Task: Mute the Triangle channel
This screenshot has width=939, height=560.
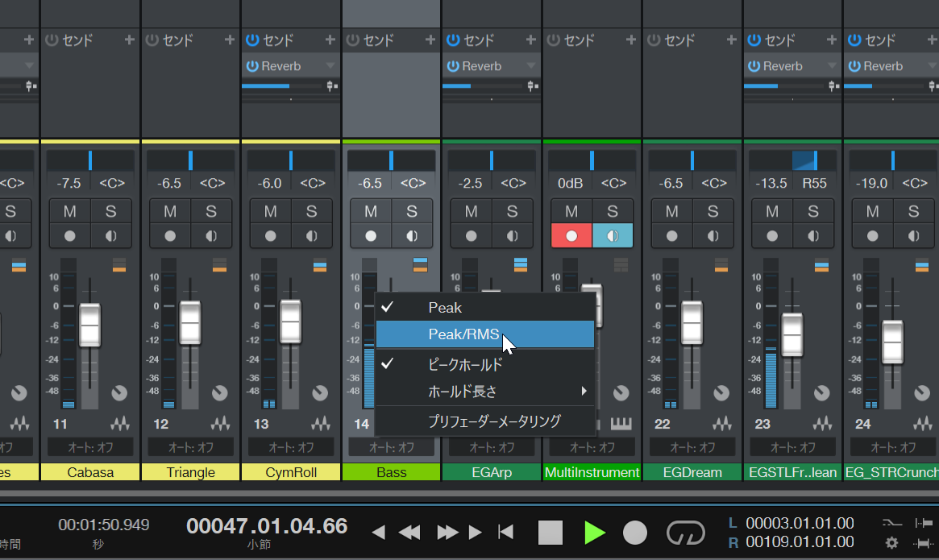Action: click(x=170, y=211)
